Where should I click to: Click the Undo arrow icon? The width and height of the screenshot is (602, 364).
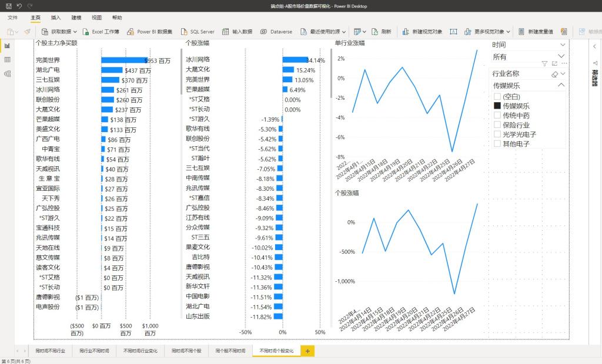click(x=19, y=5)
